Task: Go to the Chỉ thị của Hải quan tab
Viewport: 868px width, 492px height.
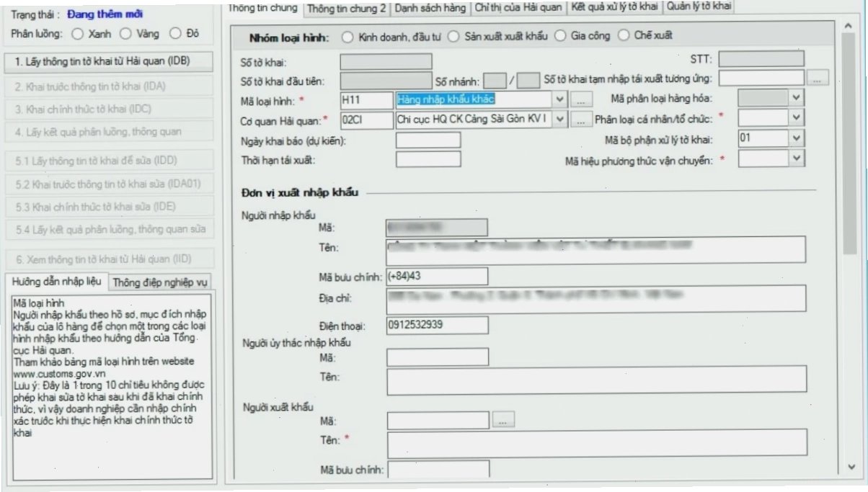Action: 518,8
